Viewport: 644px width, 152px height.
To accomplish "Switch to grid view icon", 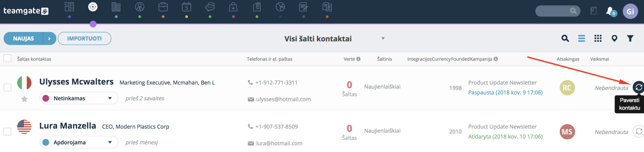I will 598,38.
